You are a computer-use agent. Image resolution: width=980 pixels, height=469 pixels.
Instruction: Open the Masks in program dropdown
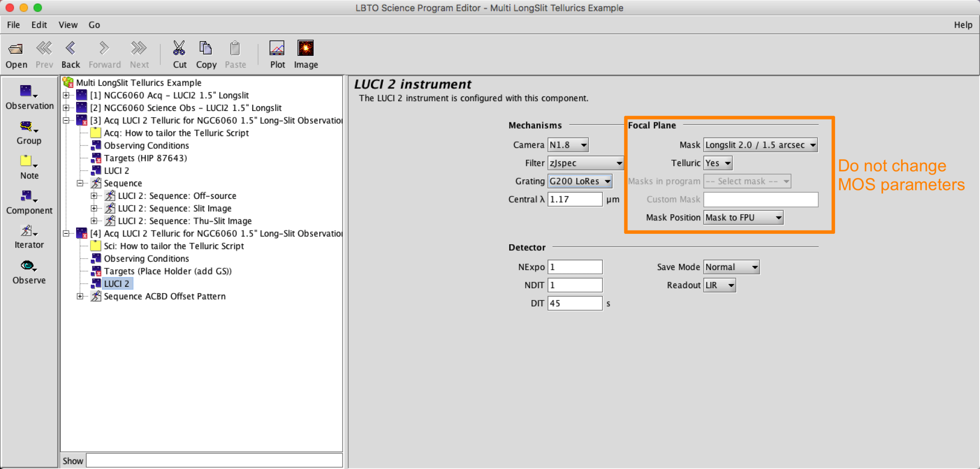[x=747, y=181]
